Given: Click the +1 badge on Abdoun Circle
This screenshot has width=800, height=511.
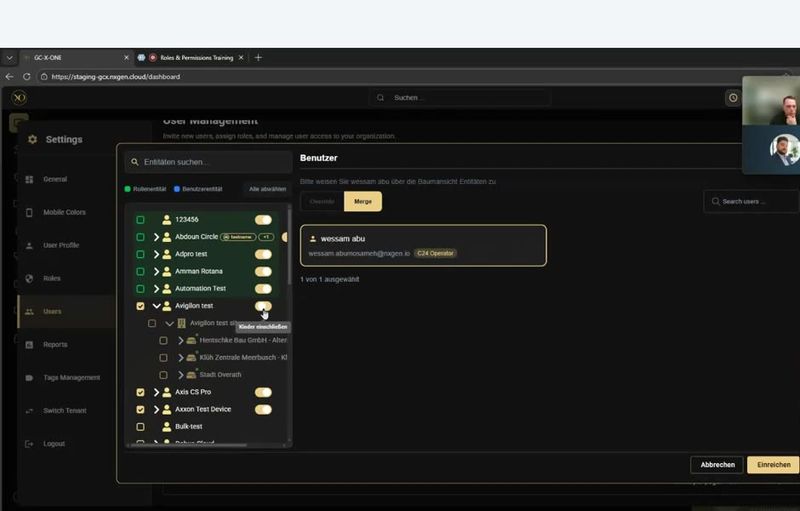Looking at the screenshot, I should click(x=266, y=237).
